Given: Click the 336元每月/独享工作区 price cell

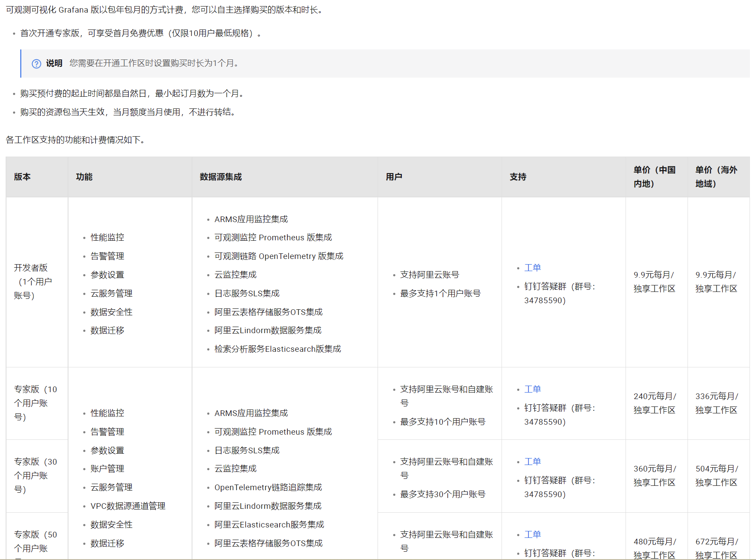Looking at the screenshot, I should coord(718,403).
